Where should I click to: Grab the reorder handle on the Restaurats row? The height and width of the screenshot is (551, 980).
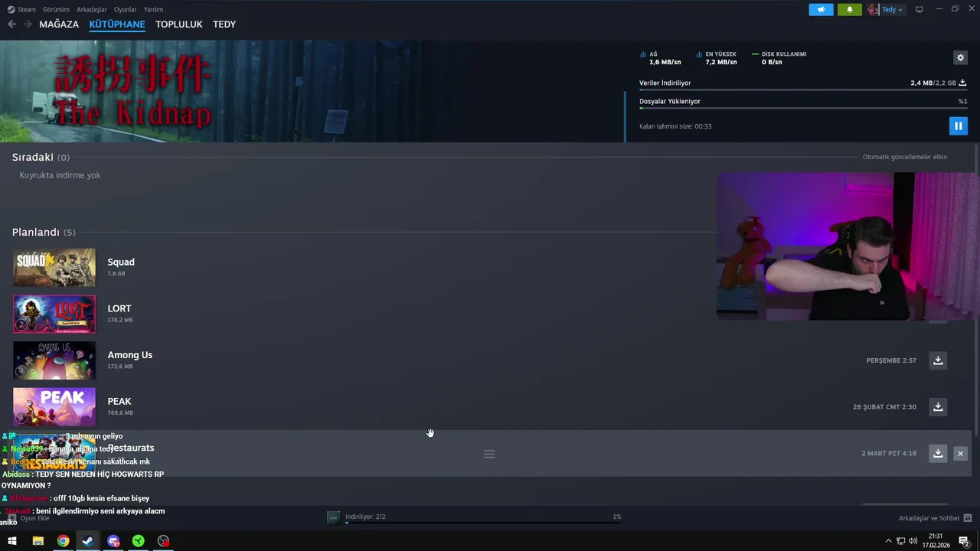pos(489,454)
